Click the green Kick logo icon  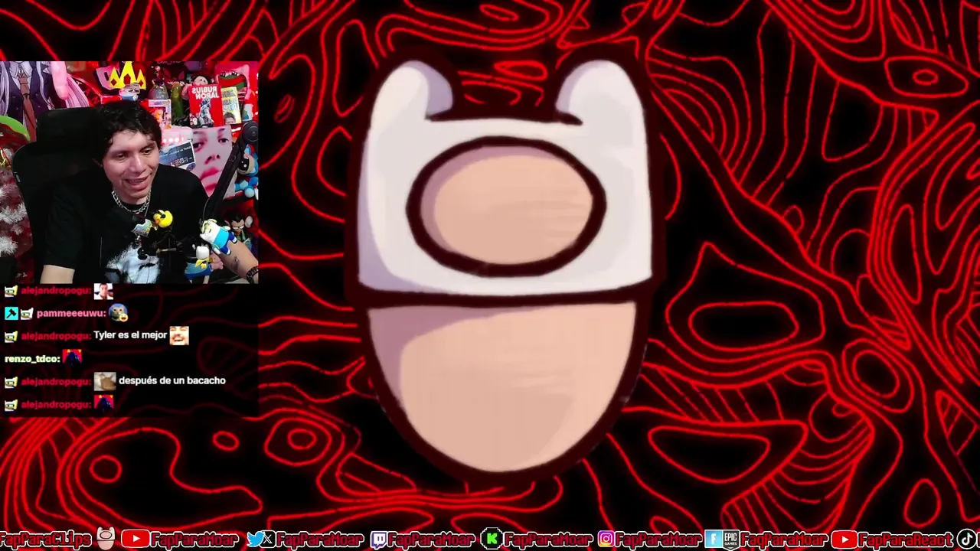pos(491,540)
